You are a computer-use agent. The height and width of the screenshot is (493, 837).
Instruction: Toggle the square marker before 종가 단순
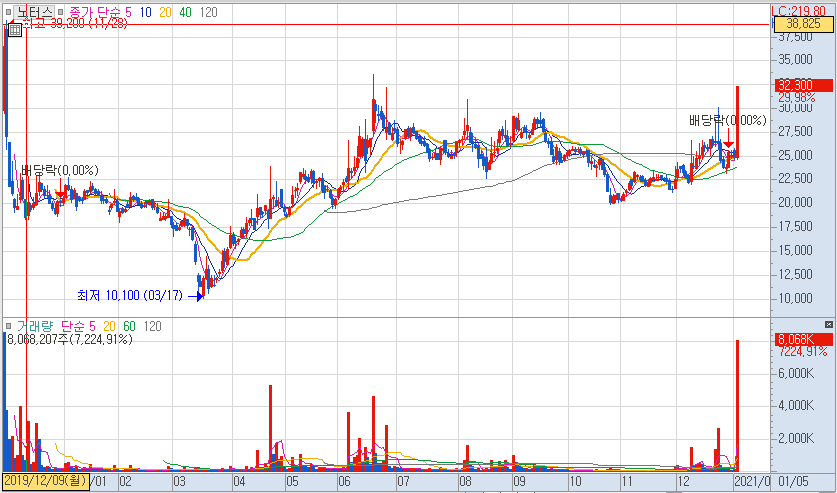[x=60, y=12]
